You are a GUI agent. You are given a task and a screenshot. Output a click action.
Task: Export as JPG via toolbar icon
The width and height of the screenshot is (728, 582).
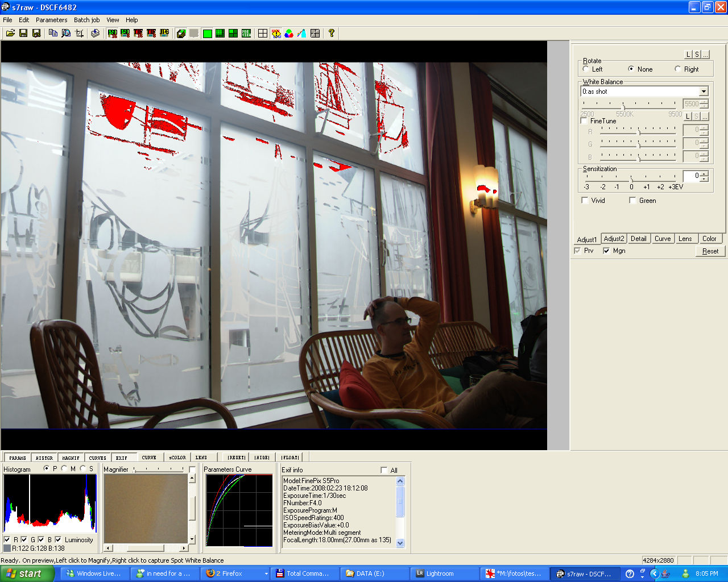click(164, 34)
